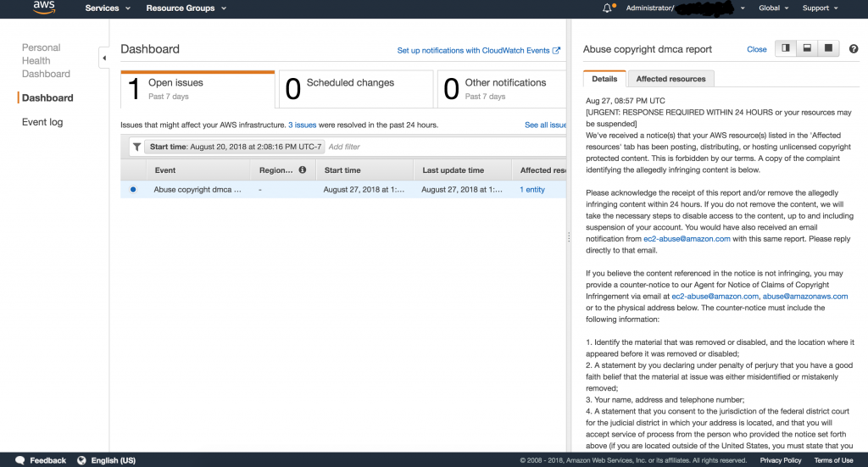Select the Scheduled changes tab
The width and height of the screenshot is (868, 467).
[356, 88]
